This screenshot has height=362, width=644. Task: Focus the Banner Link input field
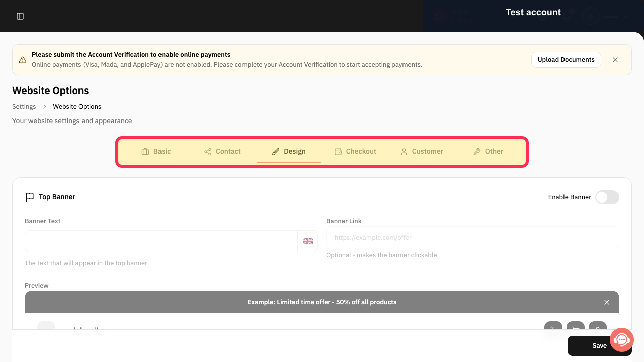pos(472,237)
